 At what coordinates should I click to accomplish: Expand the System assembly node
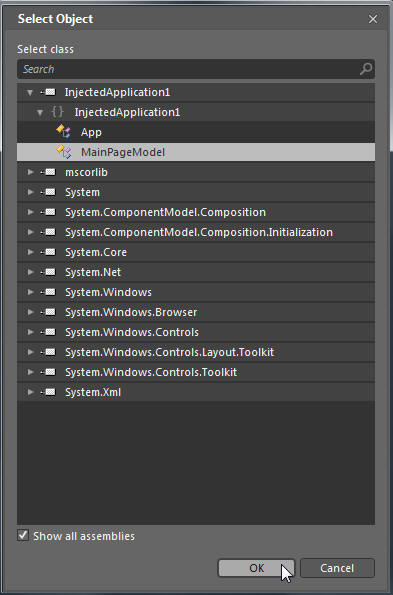click(x=31, y=192)
